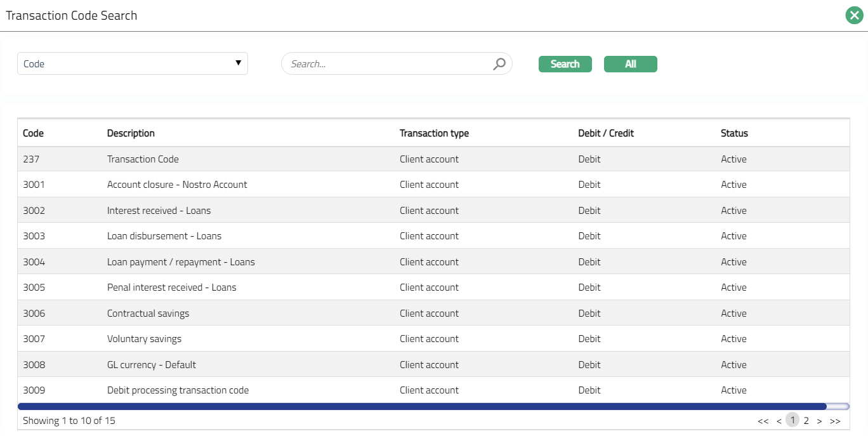Sort by the Description column header
Viewport: 868px width, 436px height.
(x=131, y=133)
